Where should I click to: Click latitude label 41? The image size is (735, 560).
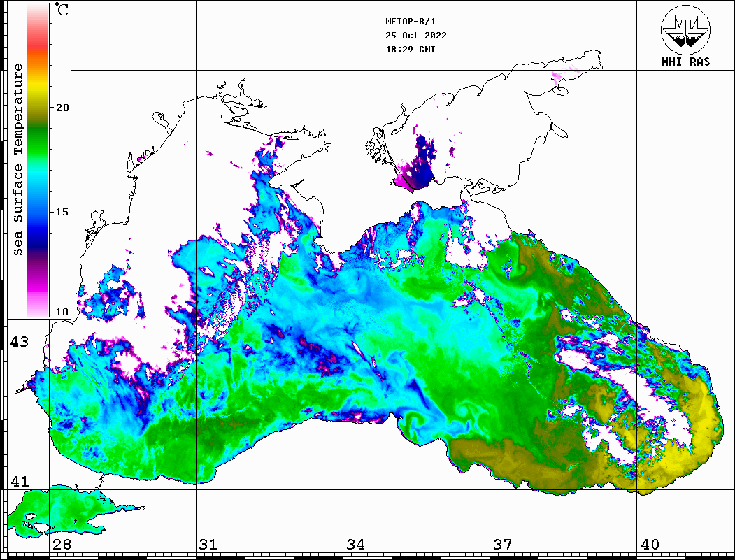click(20, 482)
